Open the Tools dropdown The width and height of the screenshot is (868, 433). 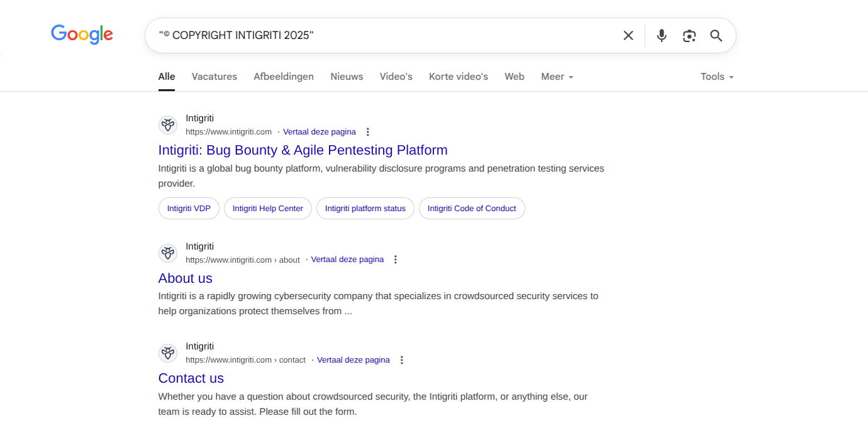717,77
